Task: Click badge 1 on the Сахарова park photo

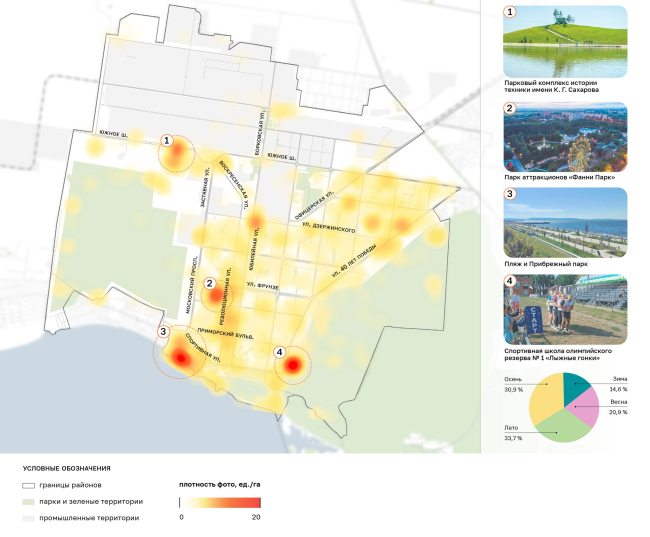Action: point(510,12)
